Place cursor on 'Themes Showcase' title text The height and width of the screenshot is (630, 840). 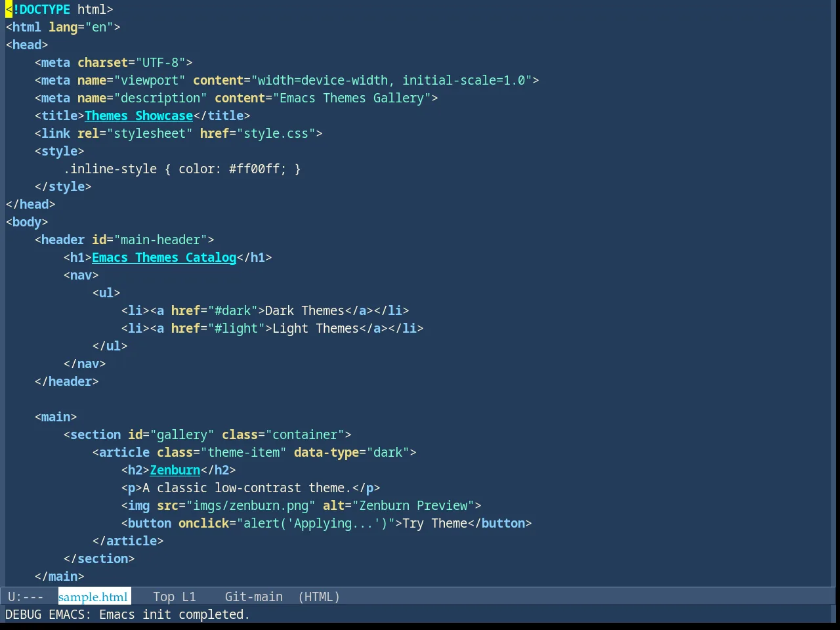[139, 115]
